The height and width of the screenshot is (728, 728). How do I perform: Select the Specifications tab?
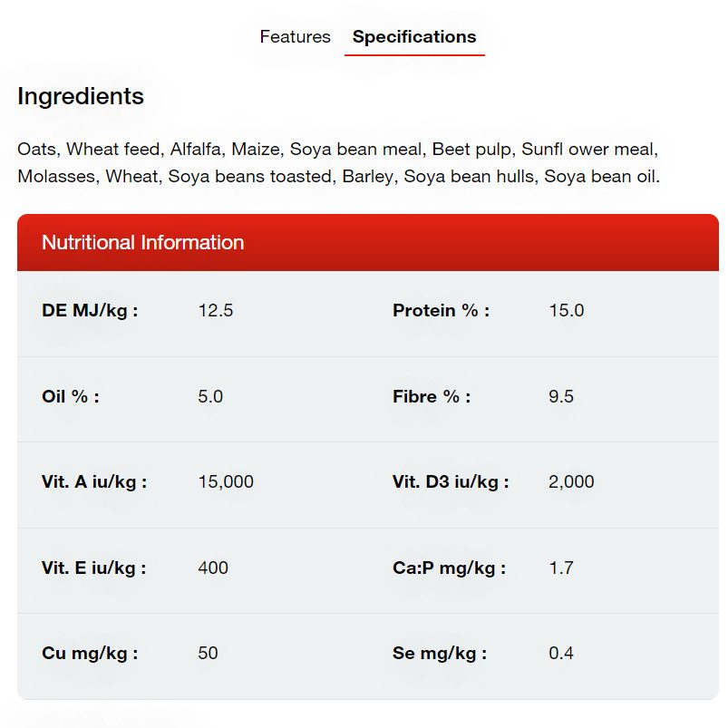[414, 37]
